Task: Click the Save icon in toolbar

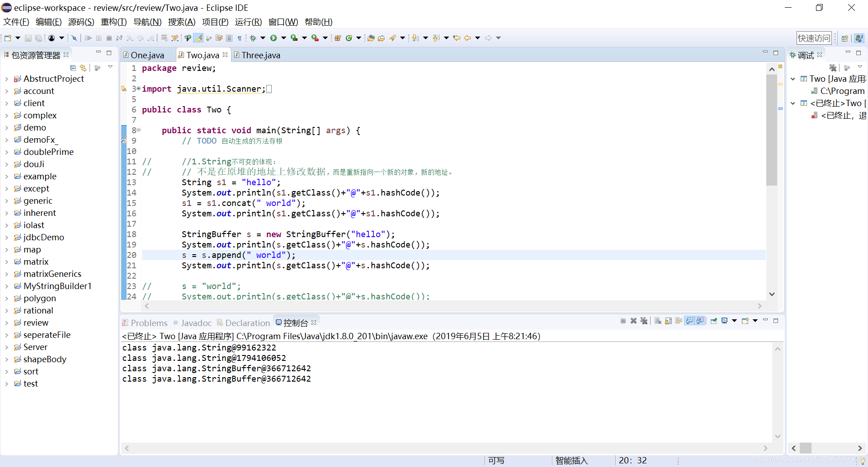Action: 28,38
